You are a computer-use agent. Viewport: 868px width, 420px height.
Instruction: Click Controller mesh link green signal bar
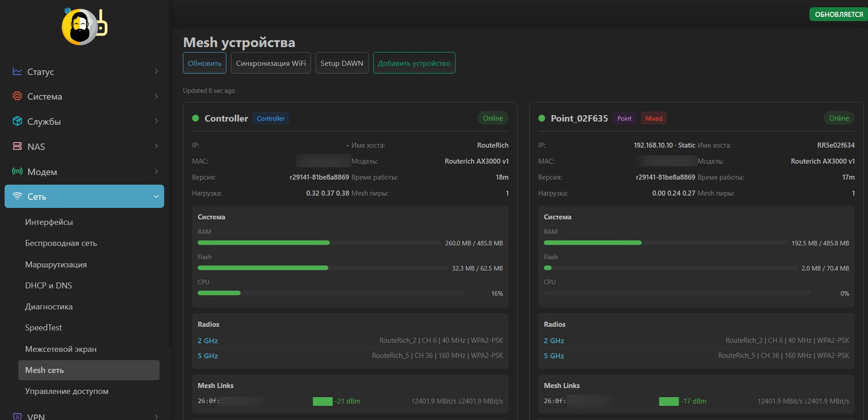(x=322, y=401)
